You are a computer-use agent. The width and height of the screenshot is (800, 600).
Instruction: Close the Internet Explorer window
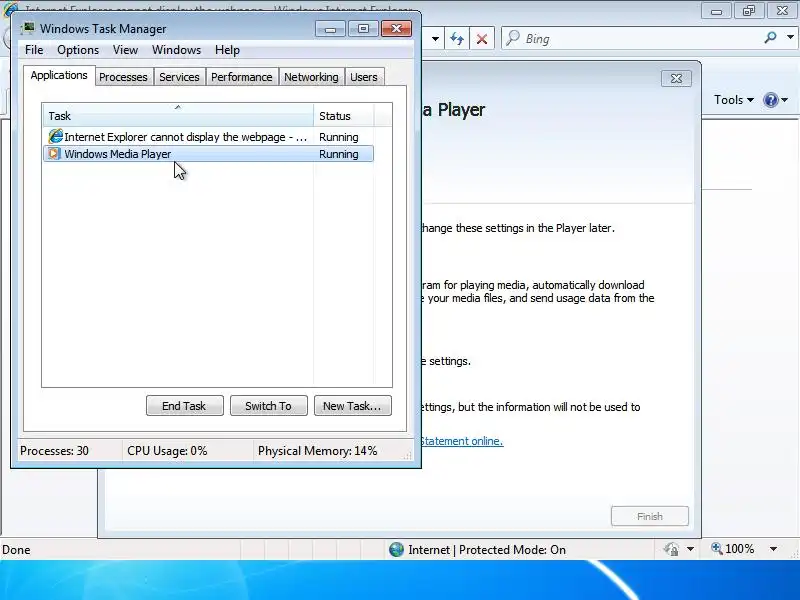click(782, 10)
